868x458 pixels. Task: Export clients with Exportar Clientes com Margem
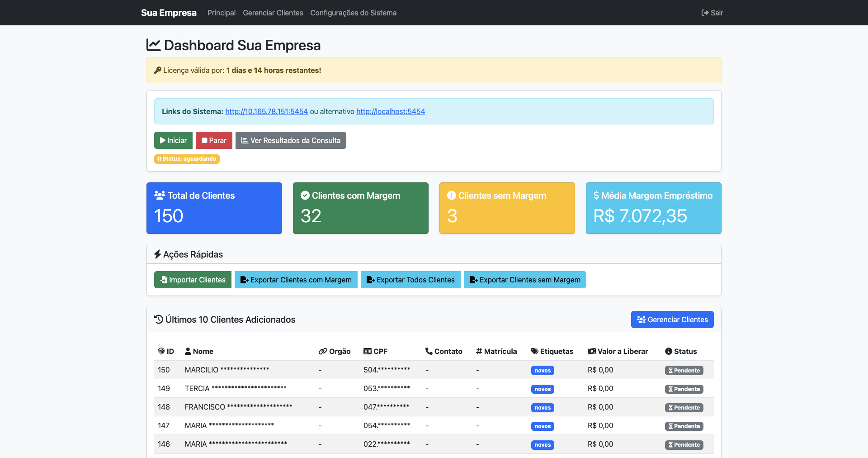pyautogui.click(x=296, y=280)
